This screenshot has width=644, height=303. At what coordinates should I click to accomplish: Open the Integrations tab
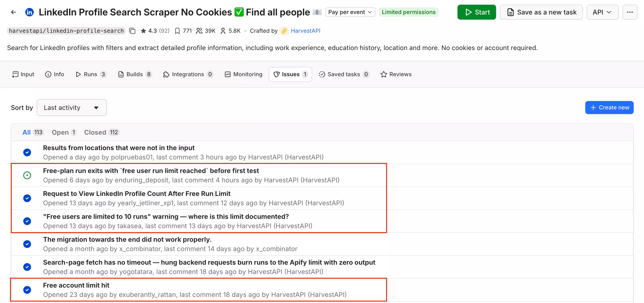click(x=188, y=74)
